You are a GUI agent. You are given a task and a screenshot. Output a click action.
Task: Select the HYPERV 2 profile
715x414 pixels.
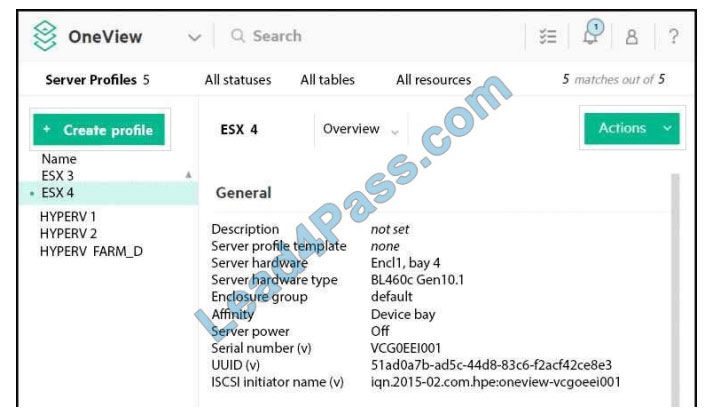click(x=68, y=233)
